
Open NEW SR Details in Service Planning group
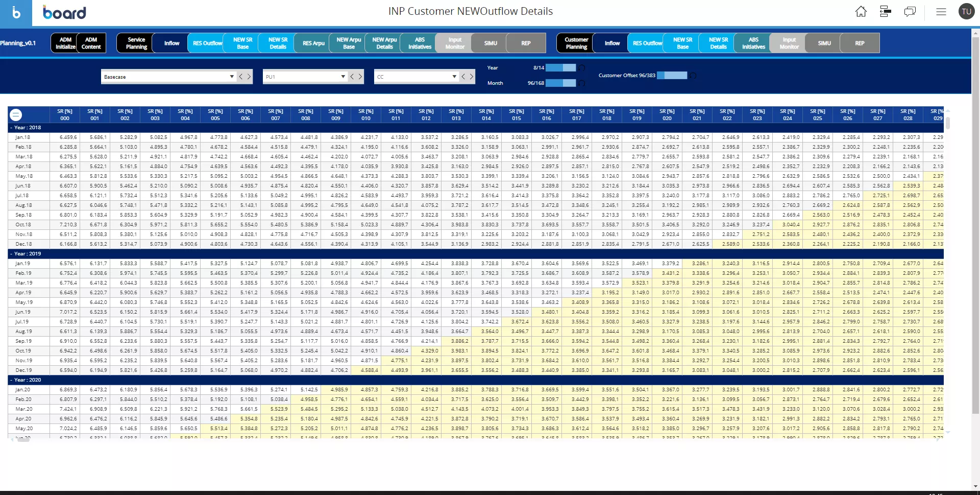pos(278,43)
